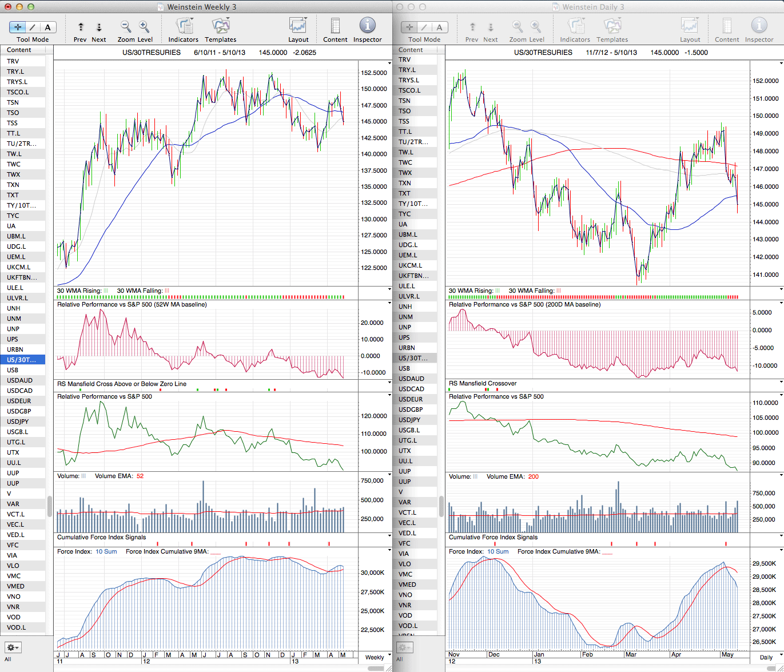Image resolution: width=784 pixels, height=672 pixels.
Task: Switch to line drawing tool mode
Action: tap(33, 27)
